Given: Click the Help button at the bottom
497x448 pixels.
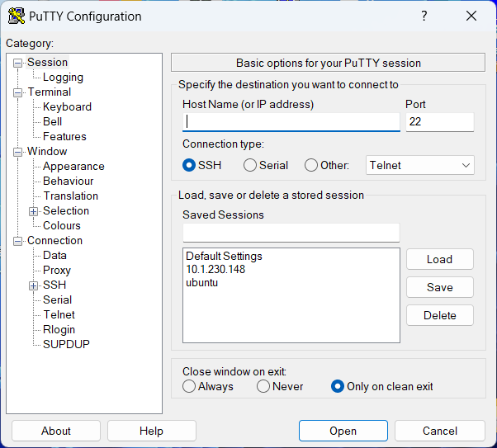Looking at the screenshot, I should 152,431.
